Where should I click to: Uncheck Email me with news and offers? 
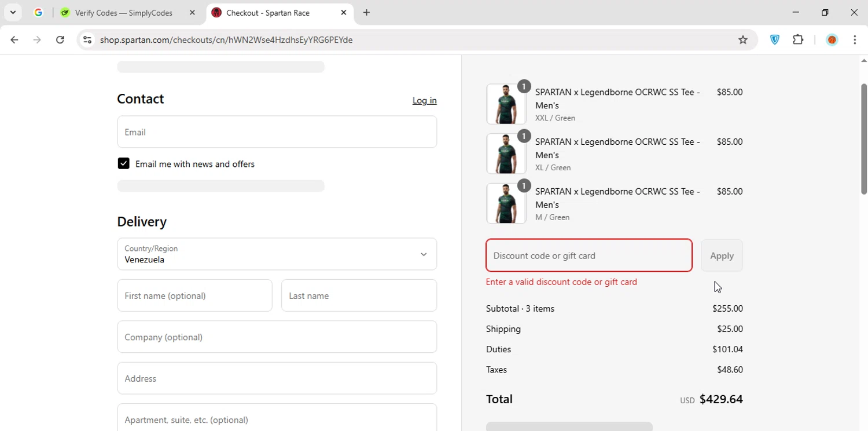click(x=123, y=163)
